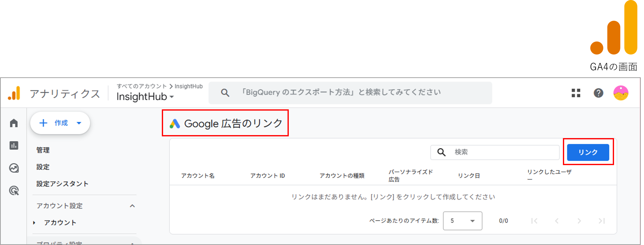Click the アカウント設定 section label

60,206
